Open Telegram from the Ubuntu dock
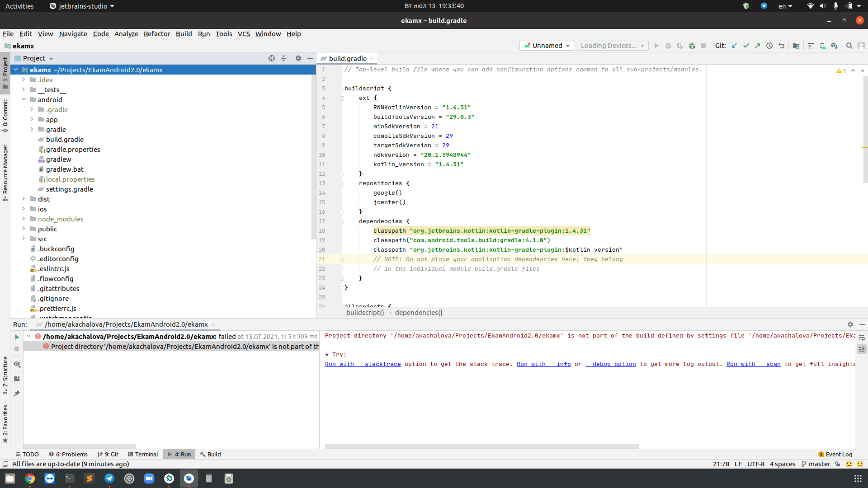The height and width of the screenshot is (488, 868). coord(109,479)
